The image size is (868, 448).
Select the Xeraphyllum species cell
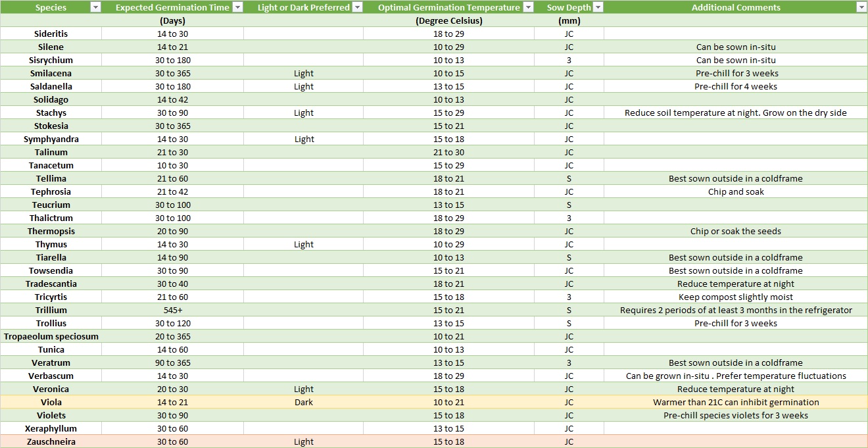(51, 428)
